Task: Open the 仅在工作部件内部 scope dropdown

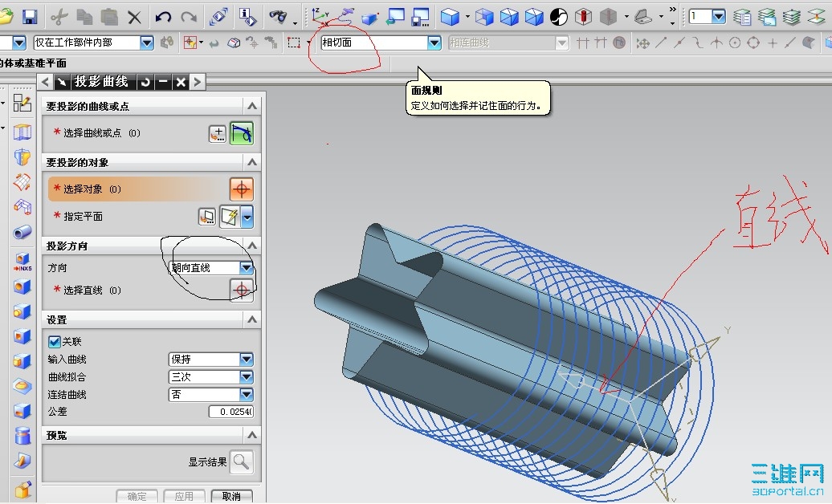Action: 147,43
